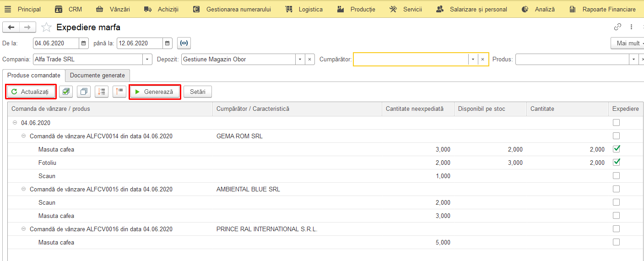
Task: Expand all tree levels icon
Action: (x=102, y=92)
